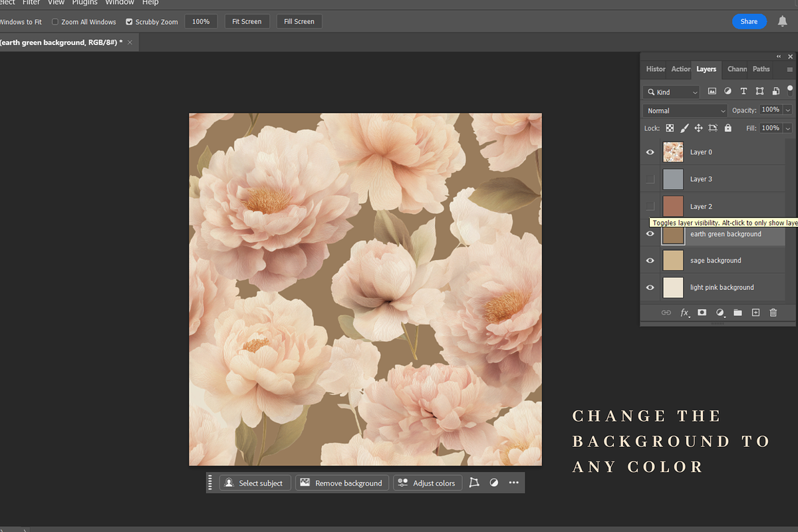Open new adjustment layer menu
This screenshot has width=798, height=532.
[x=720, y=313]
